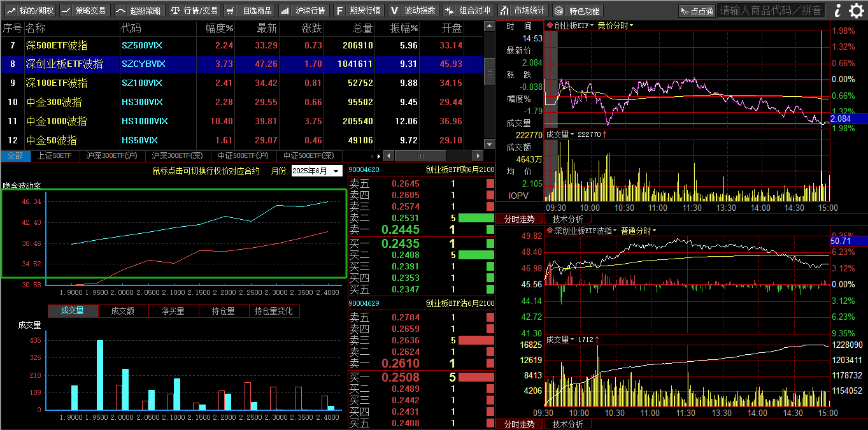Viewport: 868px width, 430px height.
Task: Activate the 点点通 pointer tool
Action: click(x=696, y=11)
